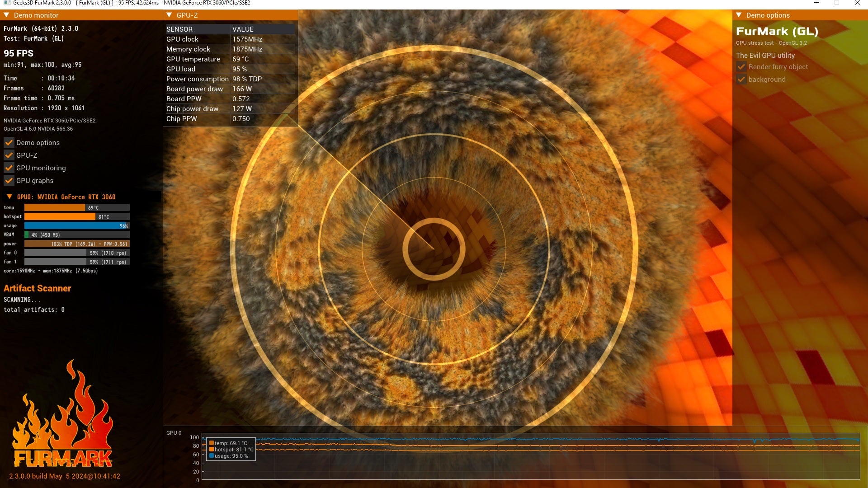Collapse GPU0 NVIDIA GeForce RTX 3060 section
Screen dimensions: 868x488
pos(9,197)
